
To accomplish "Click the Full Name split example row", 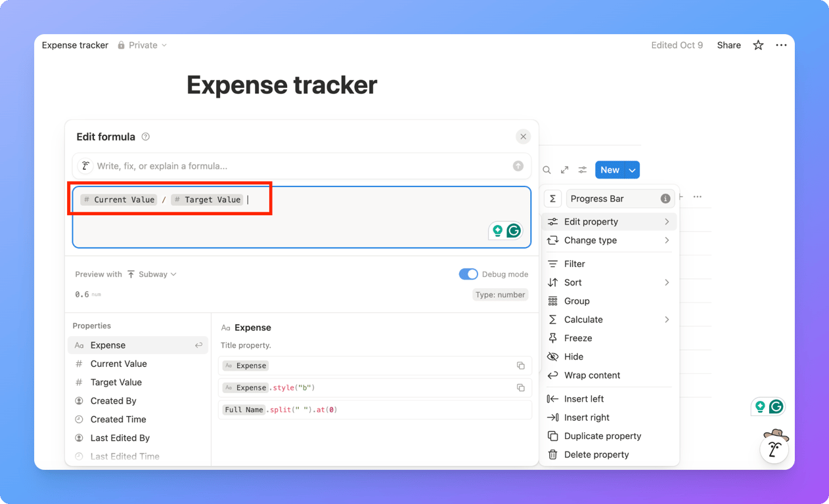I will 374,409.
